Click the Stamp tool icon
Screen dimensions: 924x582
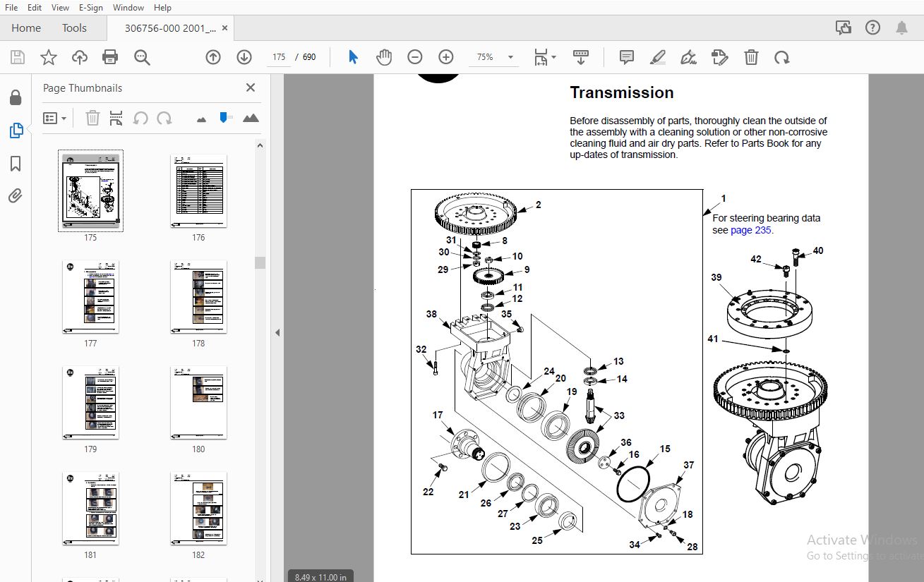(x=719, y=57)
